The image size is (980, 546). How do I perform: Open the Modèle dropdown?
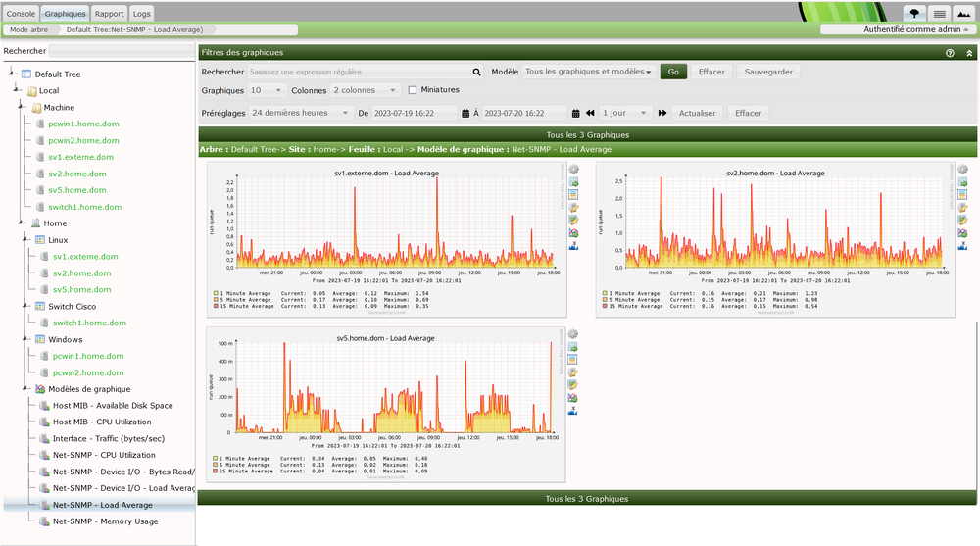tap(590, 72)
